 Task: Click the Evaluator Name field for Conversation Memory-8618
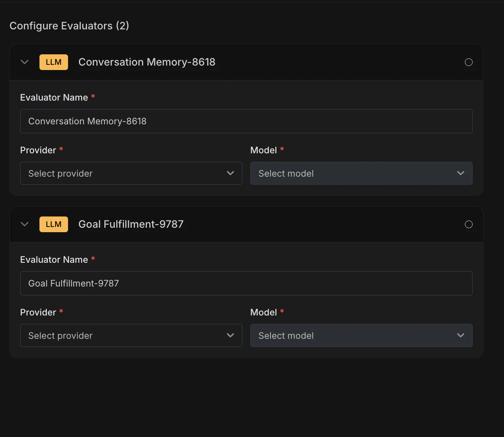(246, 121)
